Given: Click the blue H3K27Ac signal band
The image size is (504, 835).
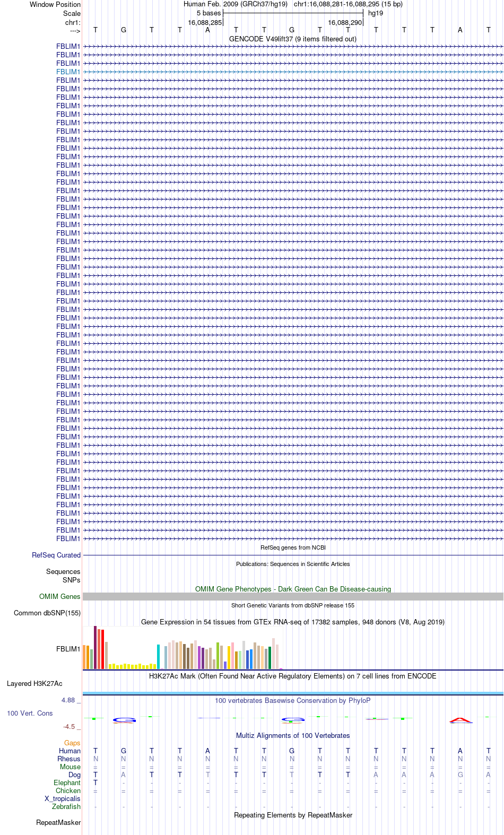Looking at the screenshot, I should point(293,693).
